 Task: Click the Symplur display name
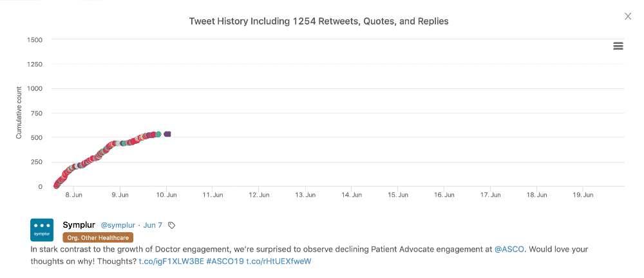point(79,225)
